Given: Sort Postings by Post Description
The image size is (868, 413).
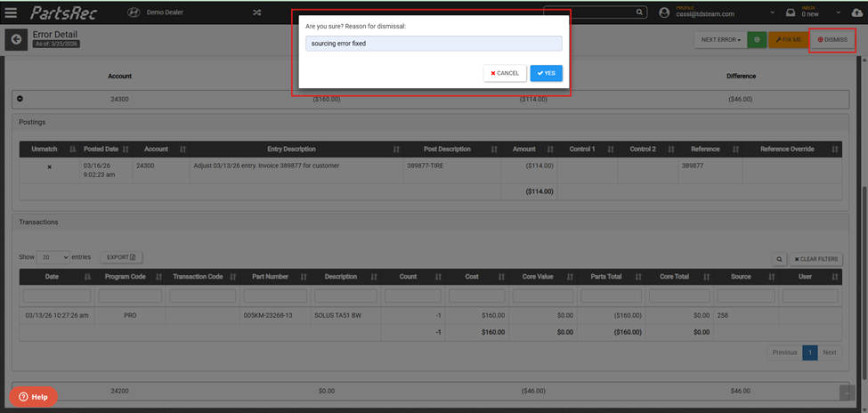Looking at the screenshot, I should point(451,149).
